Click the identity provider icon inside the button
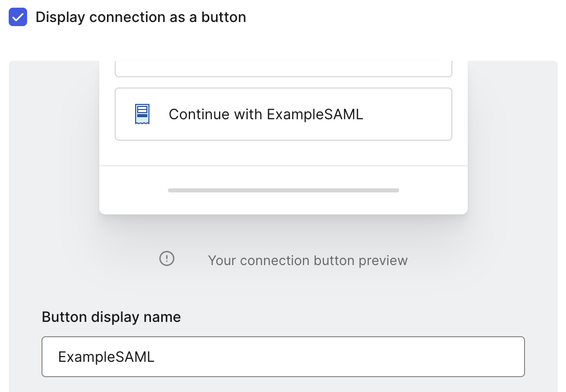The width and height of the screenshot is (566, 392). (141, 114)
